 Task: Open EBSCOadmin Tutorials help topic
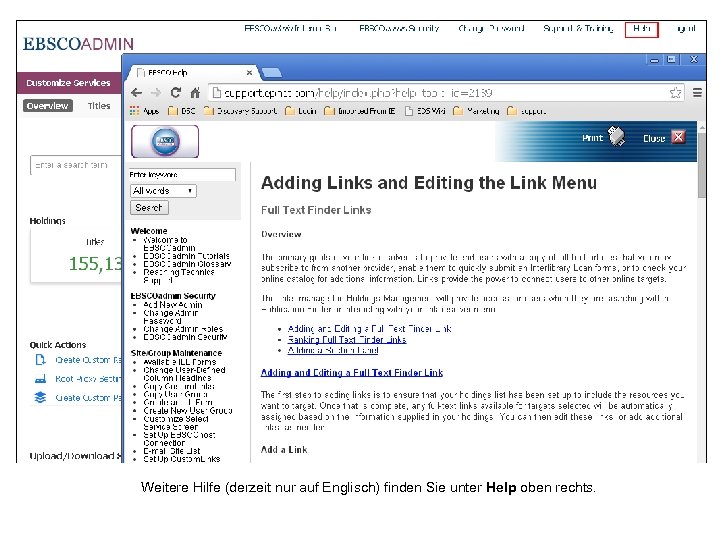[x=186, y=256]
